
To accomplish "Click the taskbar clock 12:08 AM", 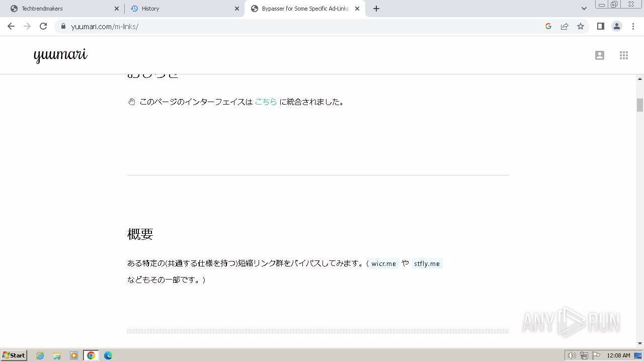I will tap(618, 355).
